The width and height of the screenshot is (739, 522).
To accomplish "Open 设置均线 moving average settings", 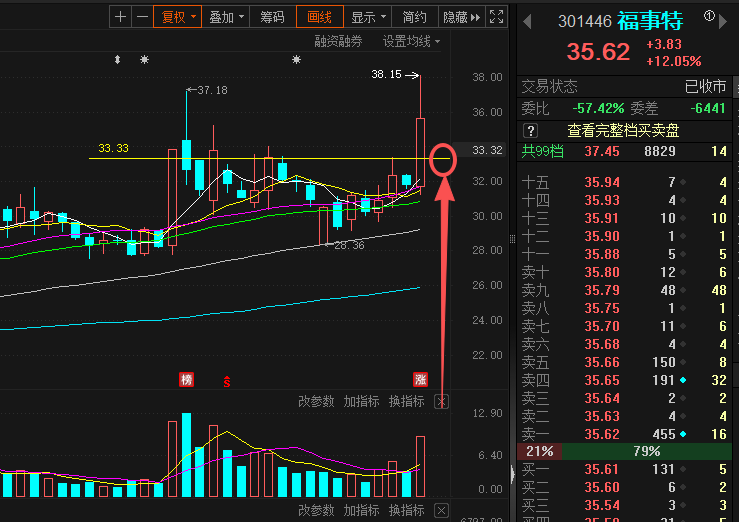I will coord(411,41).
